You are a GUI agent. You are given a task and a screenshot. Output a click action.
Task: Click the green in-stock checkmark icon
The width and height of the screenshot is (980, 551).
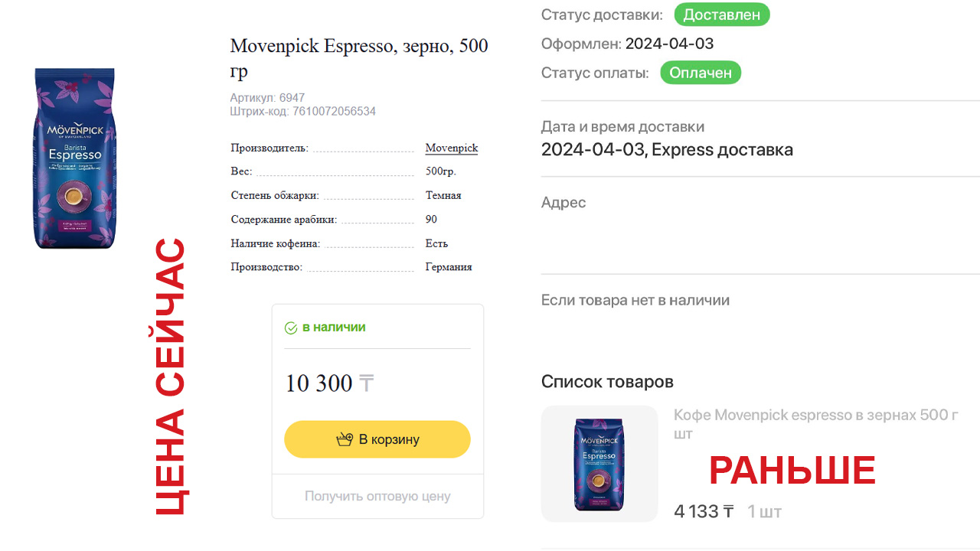point(291,328)
